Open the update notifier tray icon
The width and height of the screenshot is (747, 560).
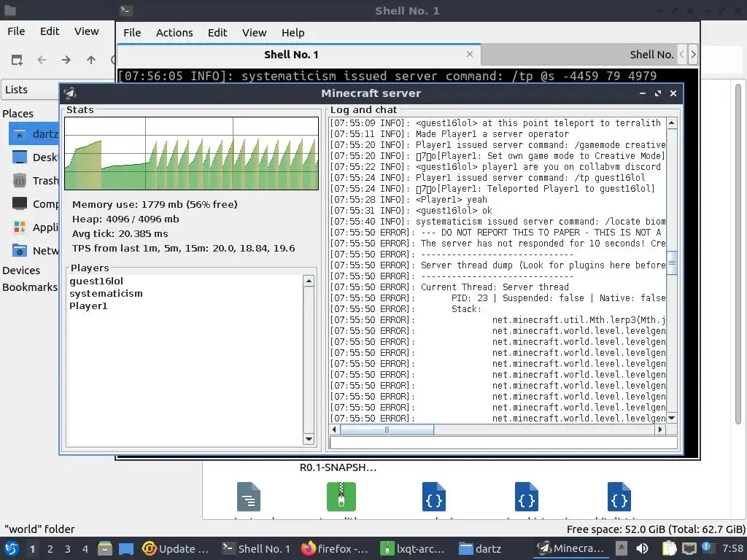[707, 548]
